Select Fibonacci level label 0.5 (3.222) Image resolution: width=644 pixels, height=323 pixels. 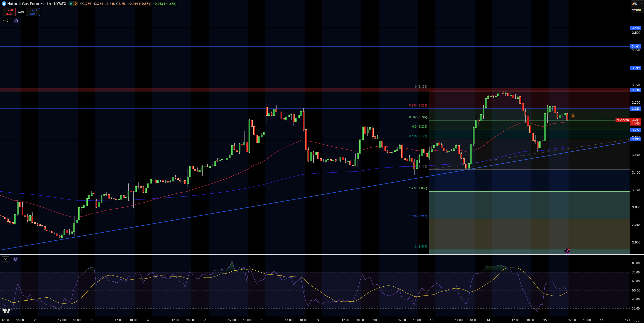[420, 127]
